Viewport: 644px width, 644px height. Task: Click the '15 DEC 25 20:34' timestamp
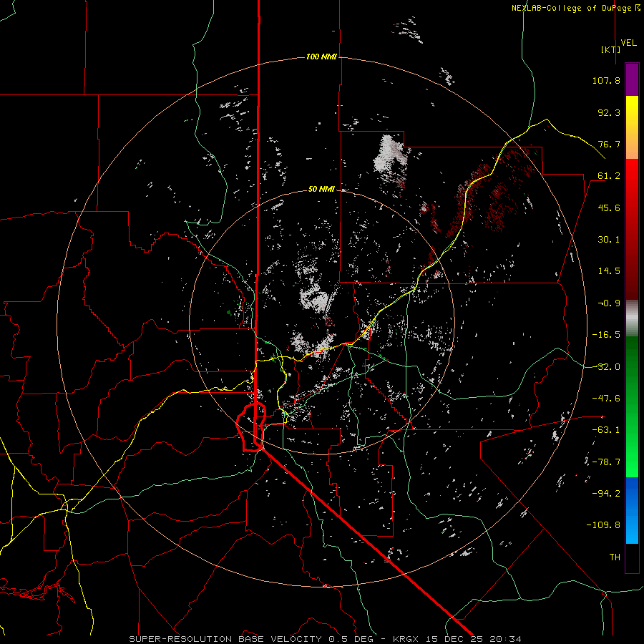point(473,639)
